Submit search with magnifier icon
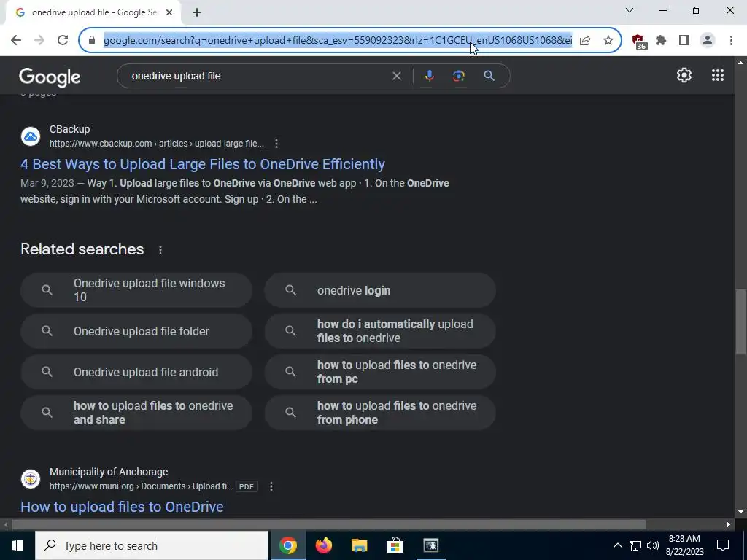Viewport: 747px width, 560px height. point(489,76)
